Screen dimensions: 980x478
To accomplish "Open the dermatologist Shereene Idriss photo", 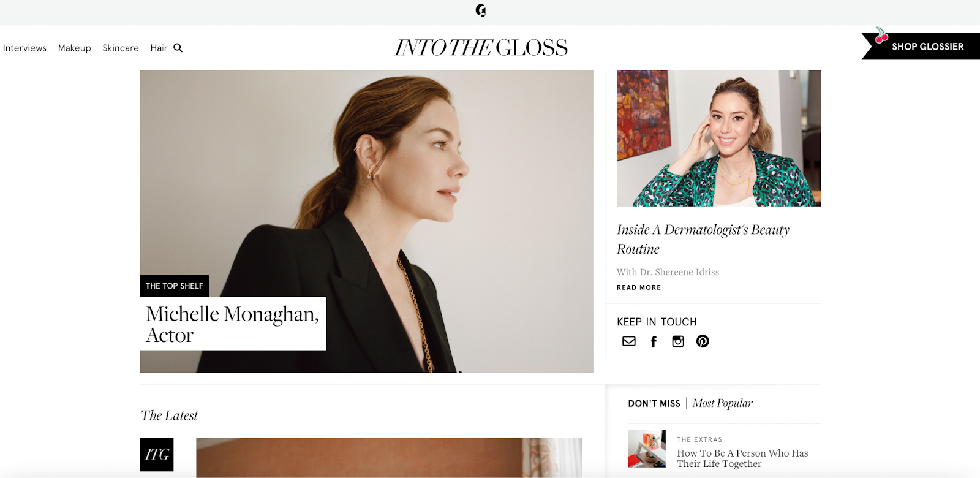I will (718, 138).
